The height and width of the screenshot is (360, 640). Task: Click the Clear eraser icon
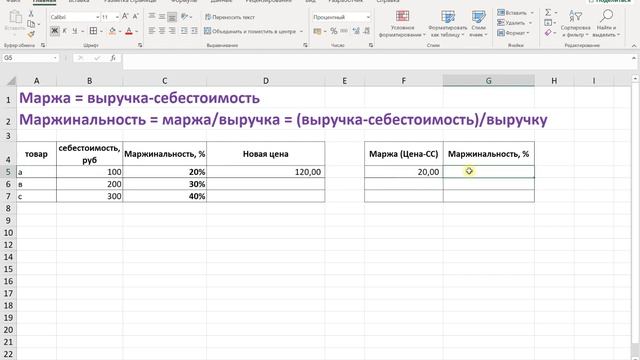click(x=548, y=32)
